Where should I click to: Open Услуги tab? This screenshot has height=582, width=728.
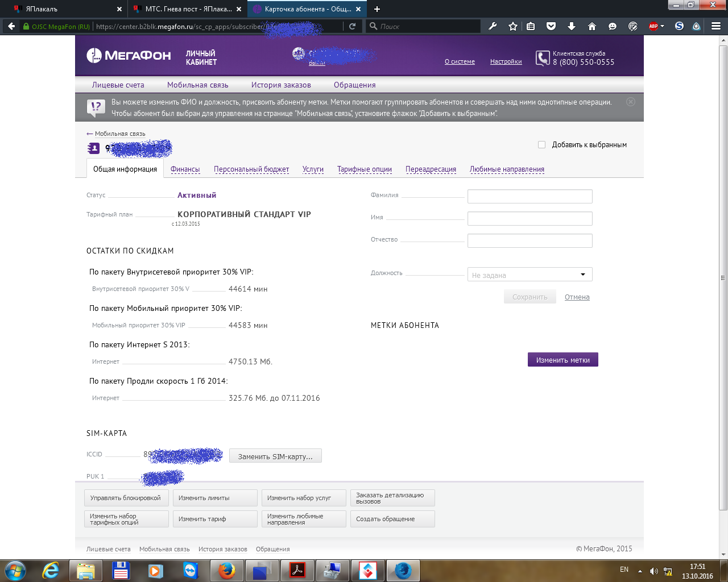tap(313, 169)
